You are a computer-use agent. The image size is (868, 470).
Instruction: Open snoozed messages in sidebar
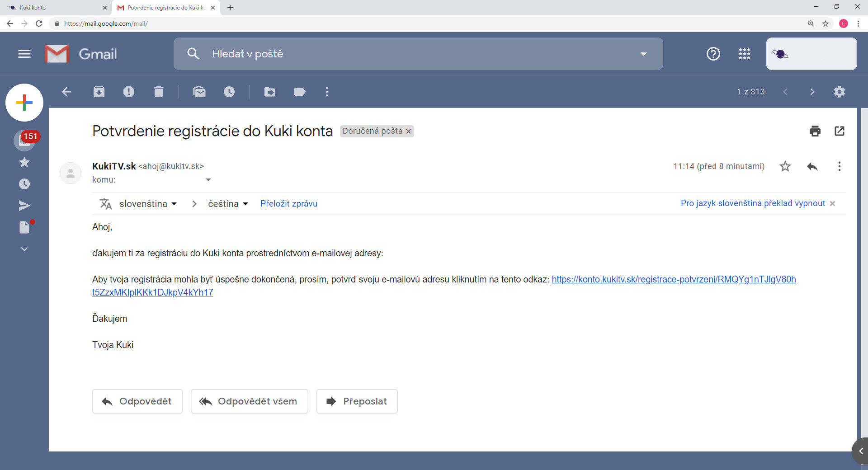click(24, 184)
